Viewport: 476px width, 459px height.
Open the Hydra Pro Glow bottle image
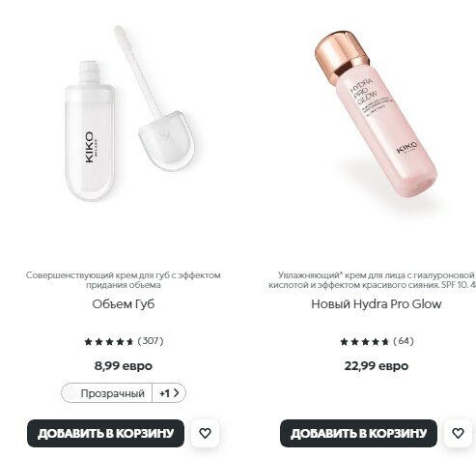click(x=376, y=114)
